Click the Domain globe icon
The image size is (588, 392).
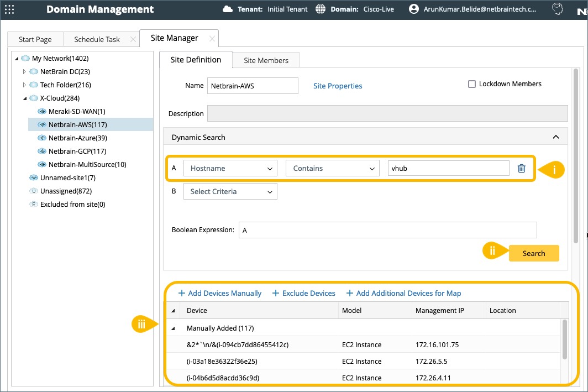tap(321, 9)
